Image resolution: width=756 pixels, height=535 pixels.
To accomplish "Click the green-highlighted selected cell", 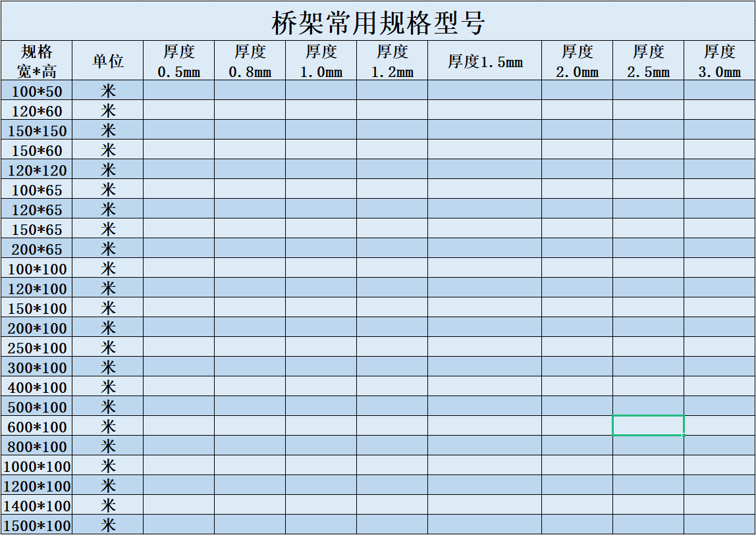I will [x=648, y=426].
